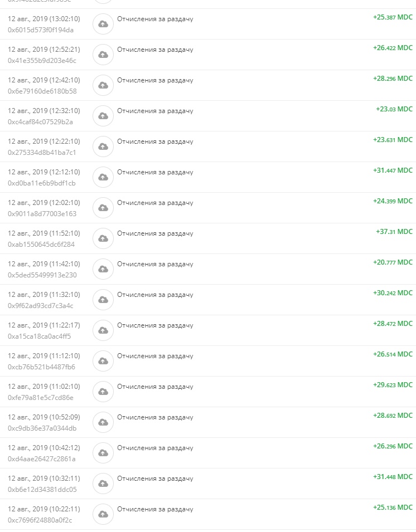Open transaction hash 0x6015d573f0f194da
Image resolution: width=416 pixels, height=532 pixels.
tap(41, 30)
